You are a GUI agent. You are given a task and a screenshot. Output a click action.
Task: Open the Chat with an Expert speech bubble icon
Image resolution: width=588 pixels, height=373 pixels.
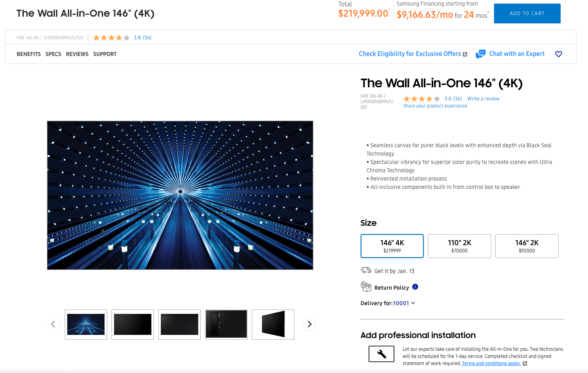point(480,54)
